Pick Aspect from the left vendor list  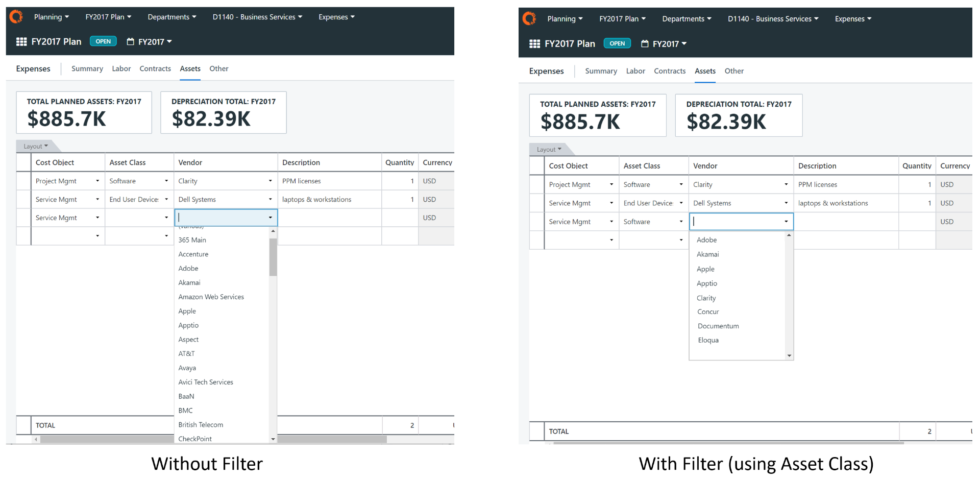click(x=188, y=340)
